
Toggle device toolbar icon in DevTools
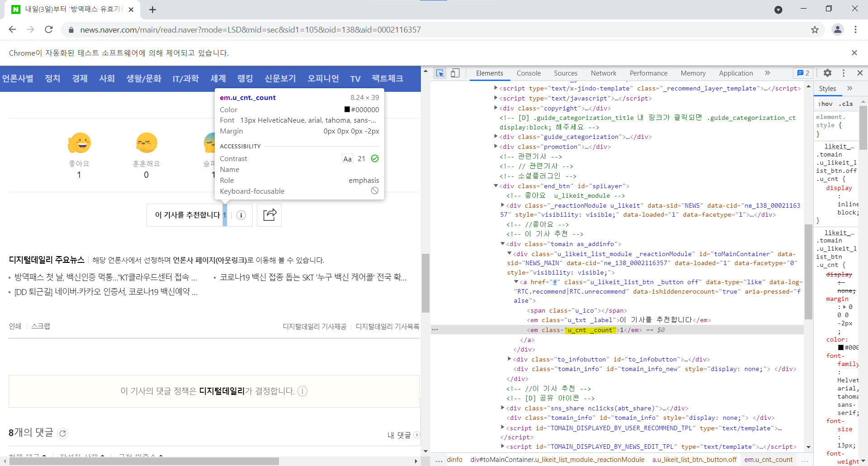455,73
